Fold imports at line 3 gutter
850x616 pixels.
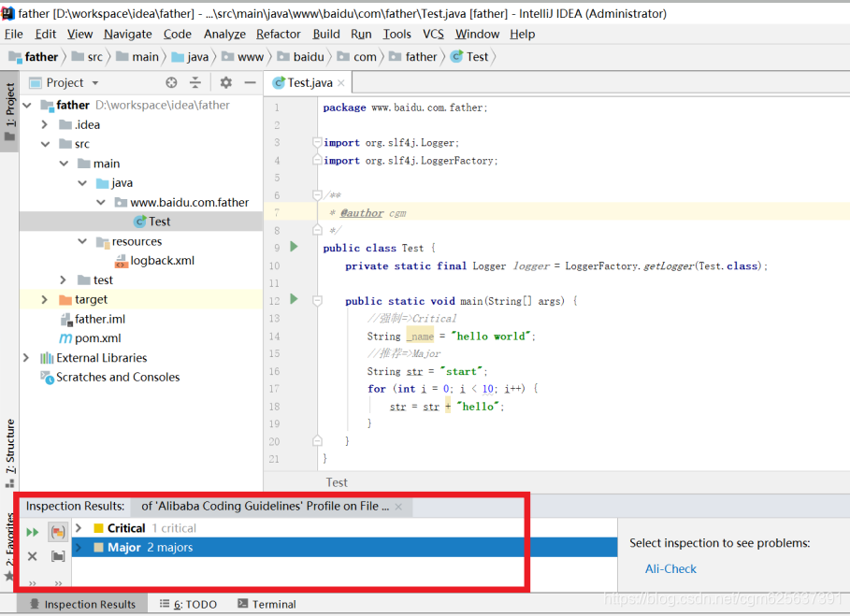click(x=317, y=142)
